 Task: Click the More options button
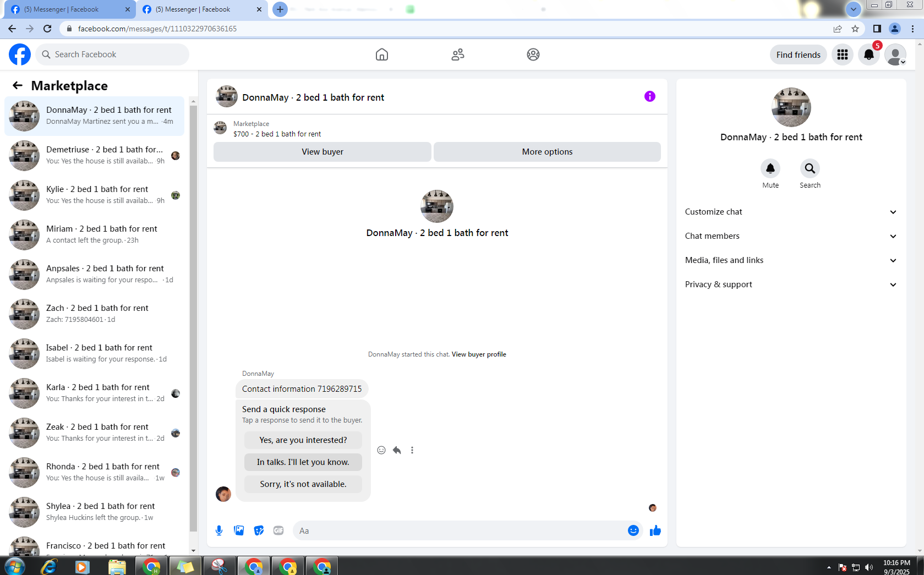tap(548, 152)
